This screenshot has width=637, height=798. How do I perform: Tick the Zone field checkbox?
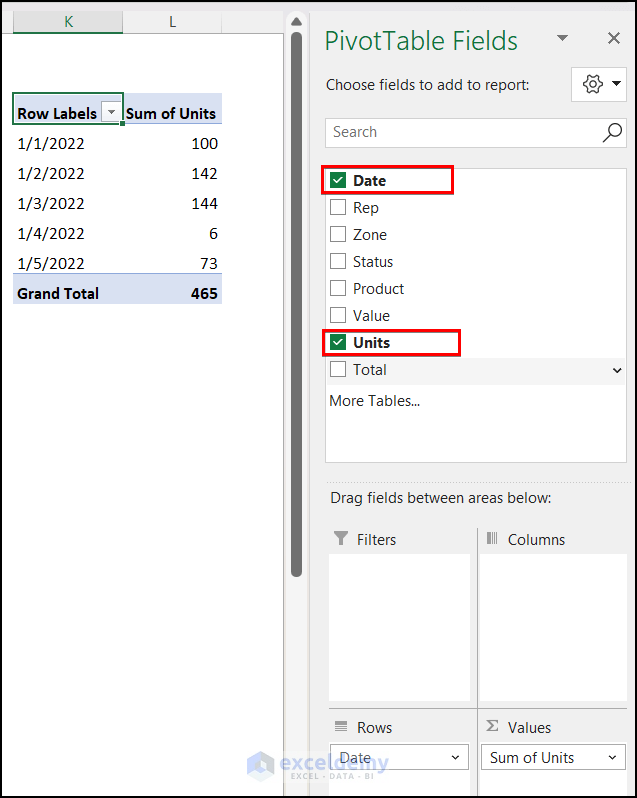[338, 235]
